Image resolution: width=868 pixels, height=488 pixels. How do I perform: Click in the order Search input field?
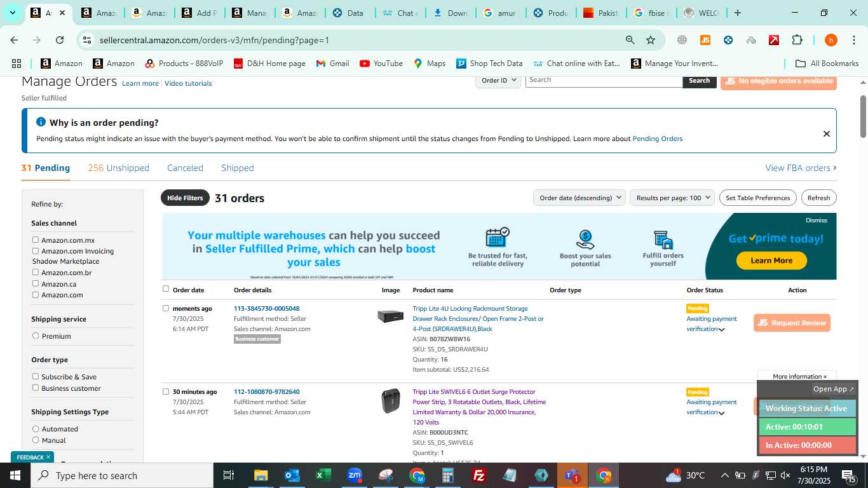point(604,81)
